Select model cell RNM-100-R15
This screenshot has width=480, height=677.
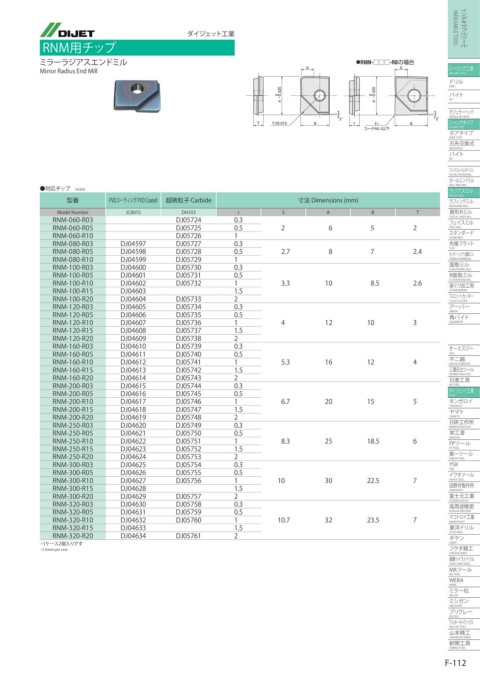pyautogui.click(x=73, y=291)
